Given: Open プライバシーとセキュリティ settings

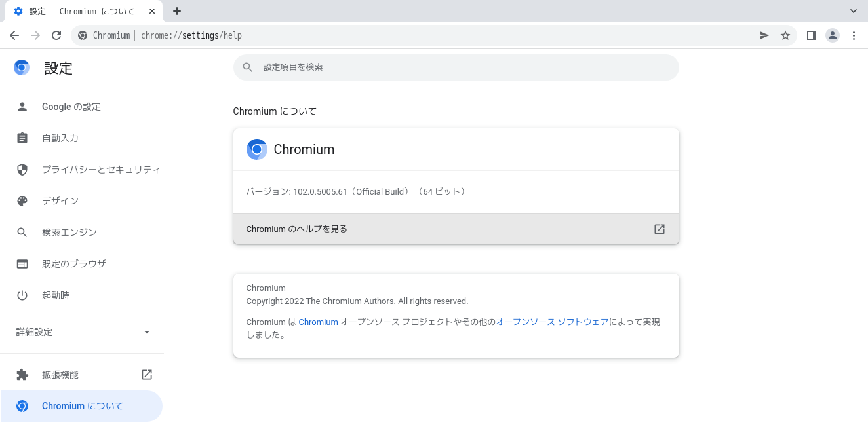Looking at the screenshot, I should pyautogui.click(x=82, y=170).
